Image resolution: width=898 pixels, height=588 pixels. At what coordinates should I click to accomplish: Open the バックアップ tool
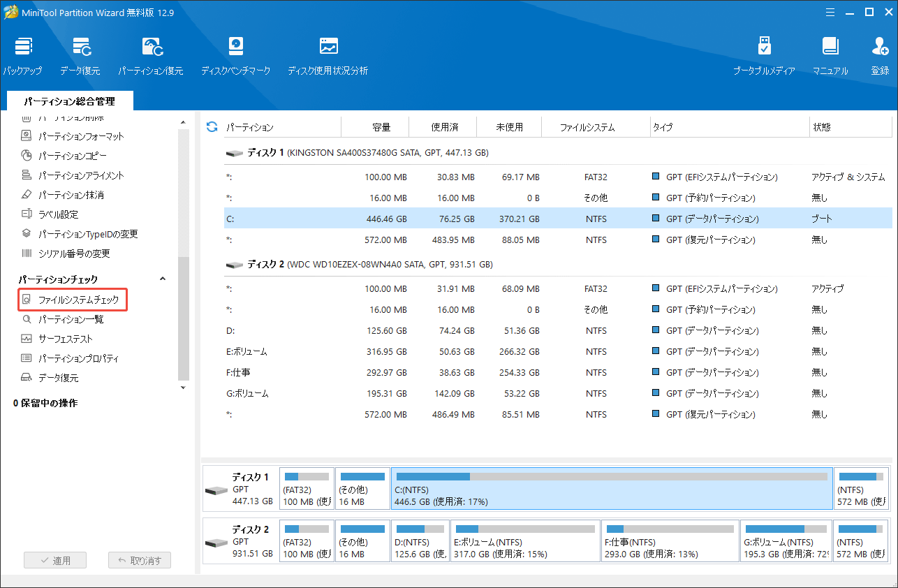[x=22, y=56]
